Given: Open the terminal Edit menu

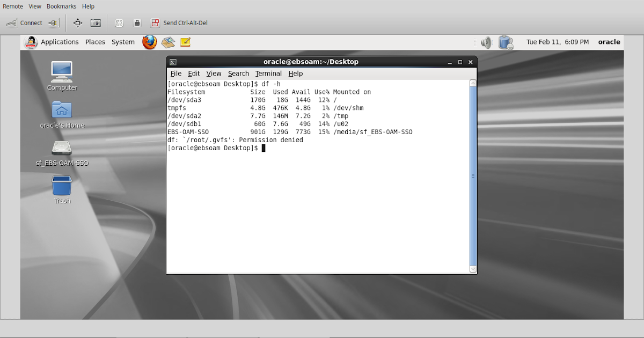Looking at the screenshot, I should (x=194, y=74).
